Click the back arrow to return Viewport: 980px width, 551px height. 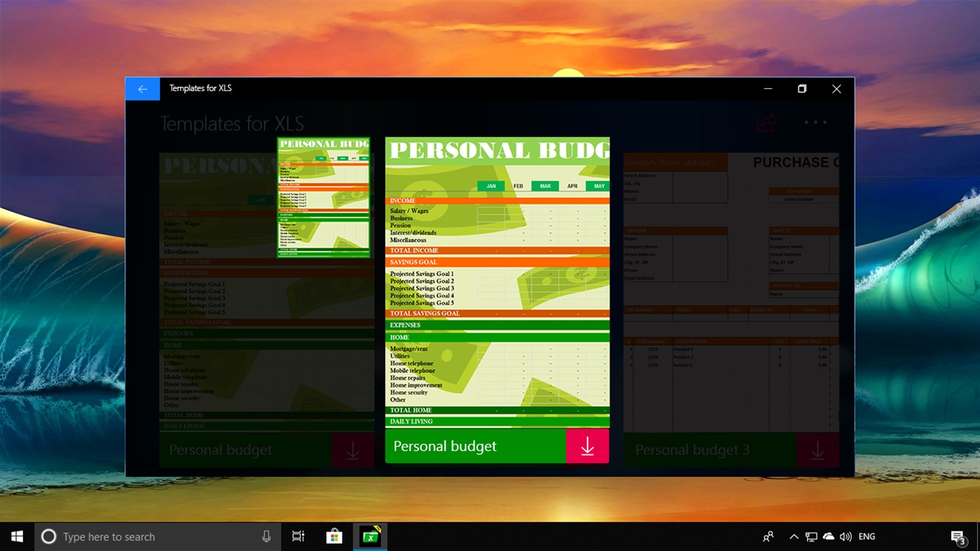click(x=142, y=88)
